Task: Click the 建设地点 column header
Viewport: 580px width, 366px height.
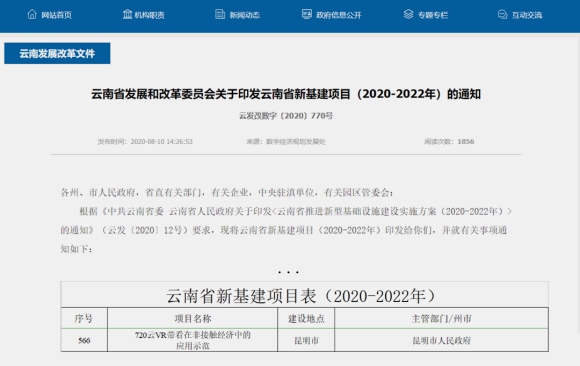Action: (306, 318)
